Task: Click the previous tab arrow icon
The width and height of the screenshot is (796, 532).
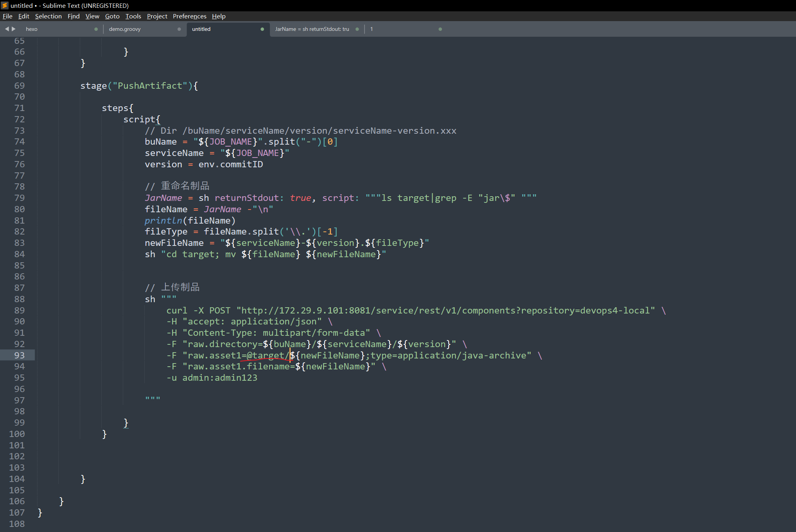Action: 7,29
